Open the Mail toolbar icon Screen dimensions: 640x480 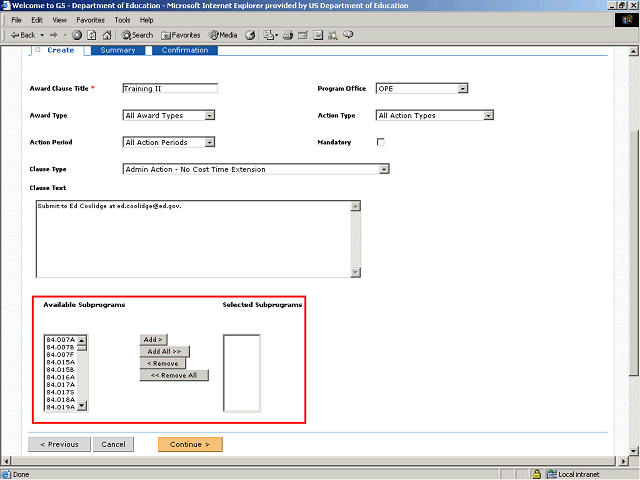pos(270,35)
